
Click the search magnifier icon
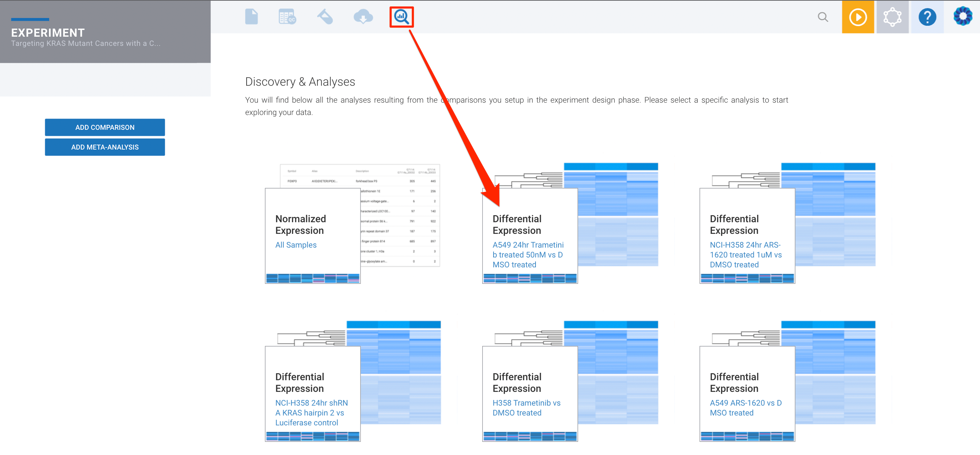click(823, 17)
